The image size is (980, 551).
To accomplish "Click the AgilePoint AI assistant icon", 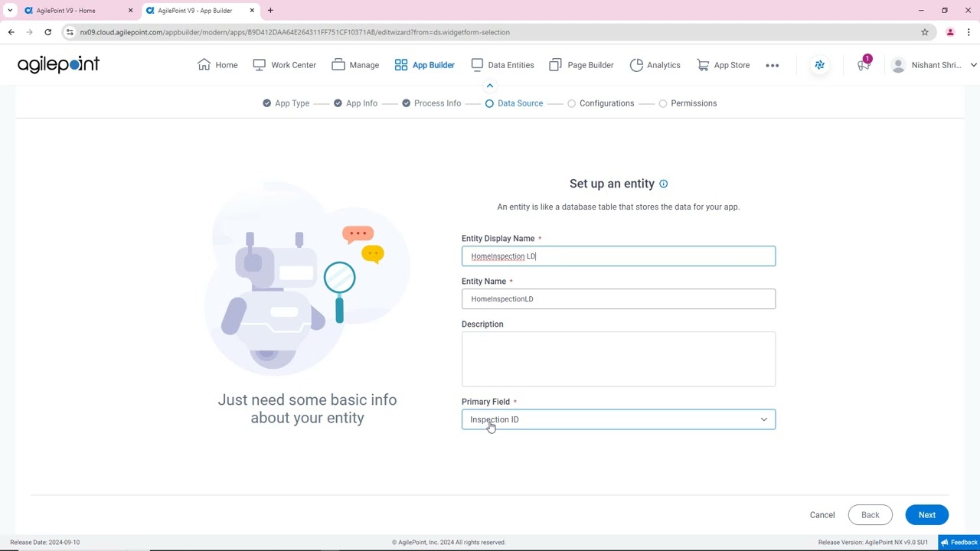I will [820, 65].
